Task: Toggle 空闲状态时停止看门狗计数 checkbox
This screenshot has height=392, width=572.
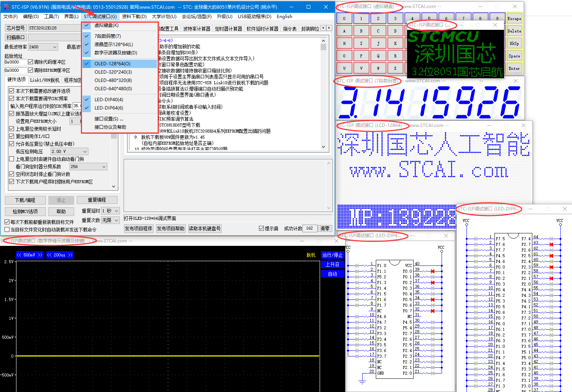Action: click(12, 174)
